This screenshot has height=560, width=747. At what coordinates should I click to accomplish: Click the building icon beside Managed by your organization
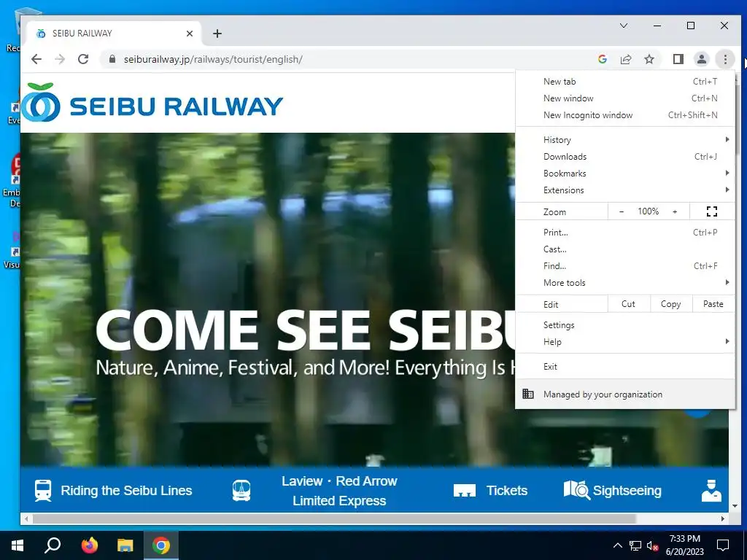coord(528,394)
